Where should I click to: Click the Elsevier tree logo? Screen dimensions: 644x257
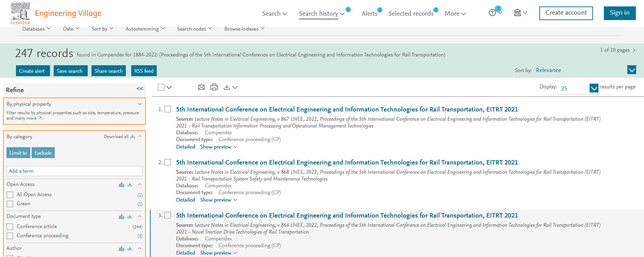(x=20, y=13)
